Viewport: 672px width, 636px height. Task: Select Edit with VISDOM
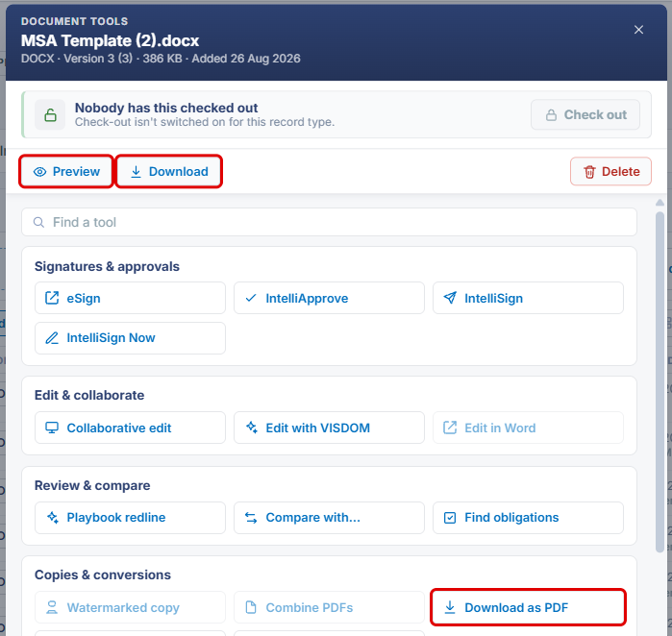tap(329, 428)
